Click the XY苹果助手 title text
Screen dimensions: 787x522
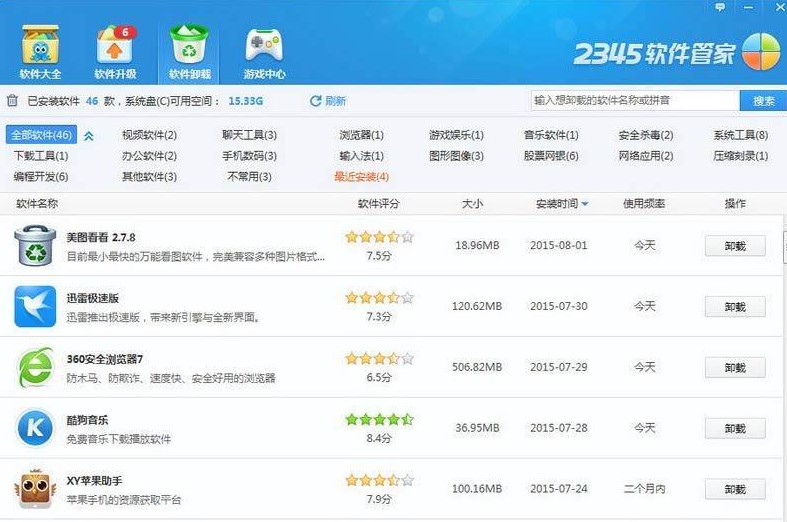[x=94, y=481]
